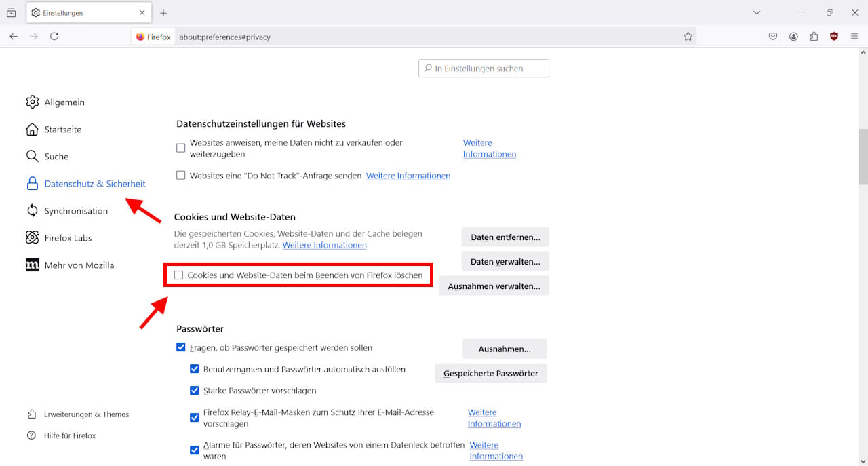
Task: Open the uBlock Origin extension icon
Action: (x=833, y=36)
